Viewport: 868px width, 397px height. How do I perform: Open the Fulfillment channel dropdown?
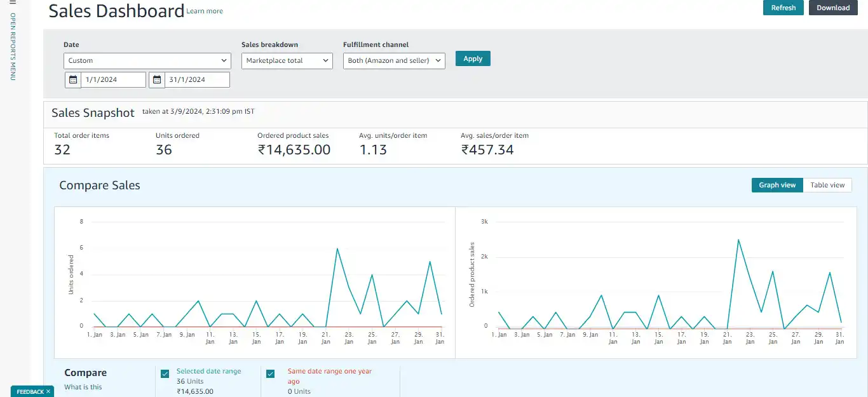coord(393,61)
